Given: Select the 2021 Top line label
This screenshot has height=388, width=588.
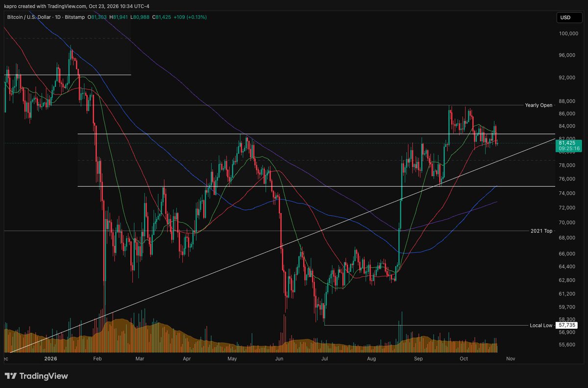Looking at the screenshot, I should click(541, 231).
